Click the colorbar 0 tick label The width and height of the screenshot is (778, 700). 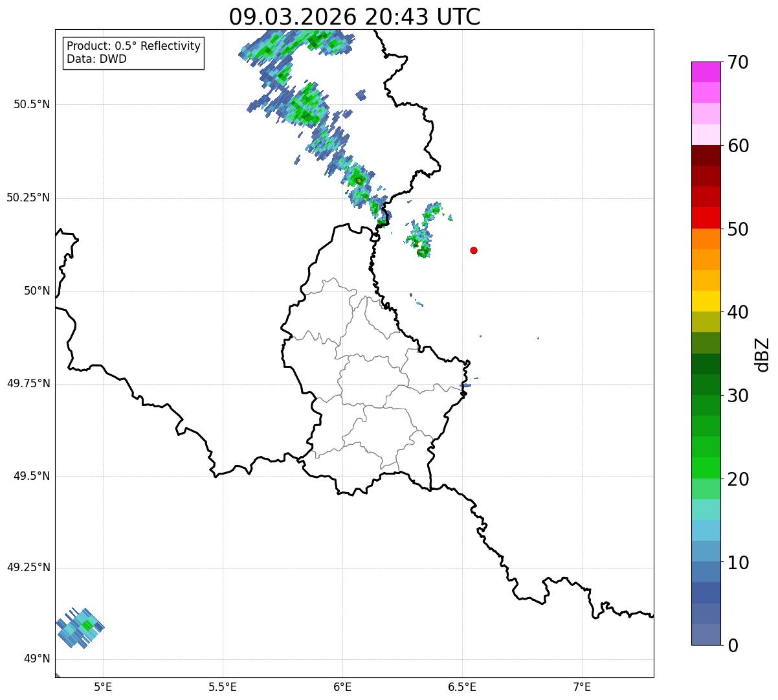(733, 646)
